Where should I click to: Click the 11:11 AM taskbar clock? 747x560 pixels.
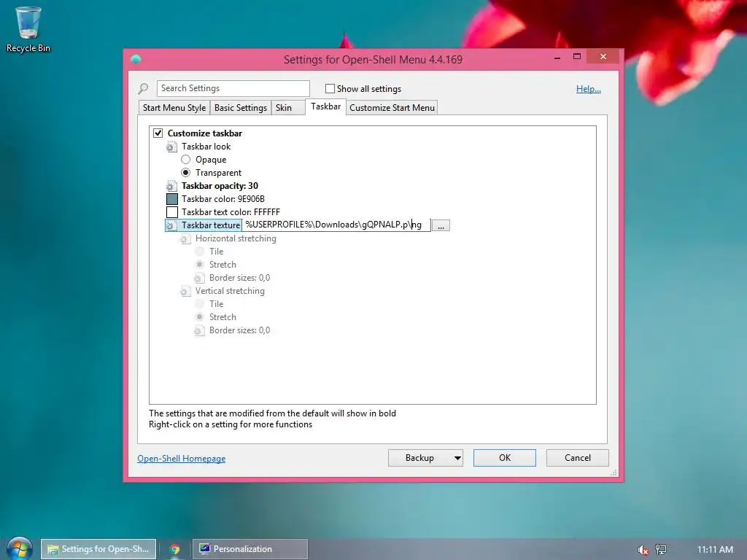click(715, 550)
